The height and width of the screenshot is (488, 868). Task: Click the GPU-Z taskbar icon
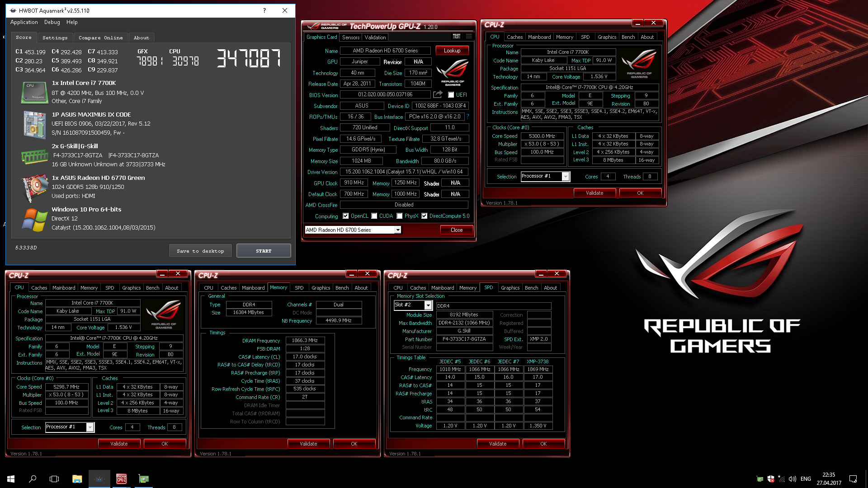coord(143,479)
